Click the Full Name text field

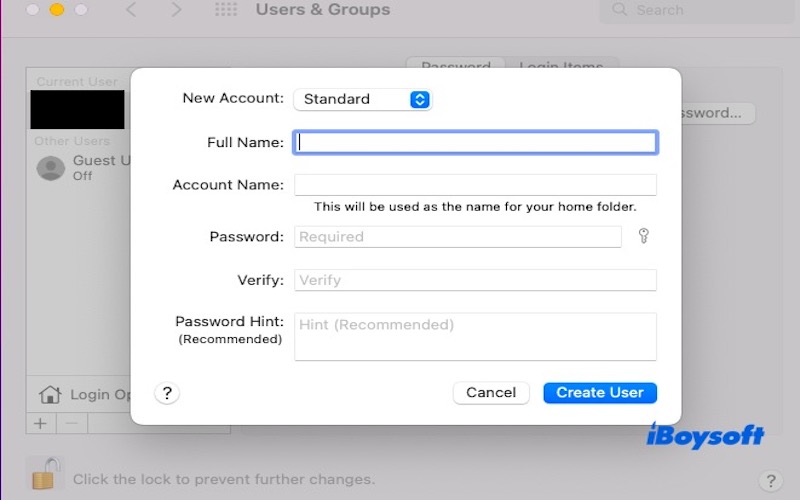475,143
